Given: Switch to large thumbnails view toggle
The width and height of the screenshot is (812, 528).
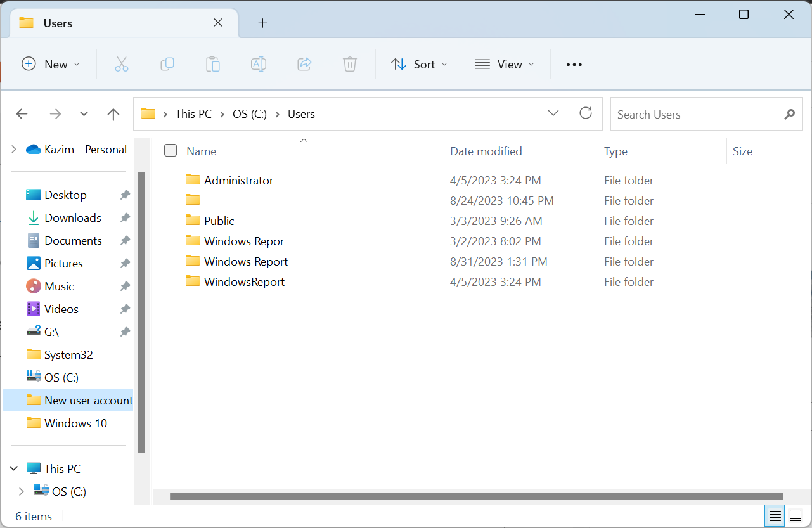Looking at the screenshot, I should 794,516.
